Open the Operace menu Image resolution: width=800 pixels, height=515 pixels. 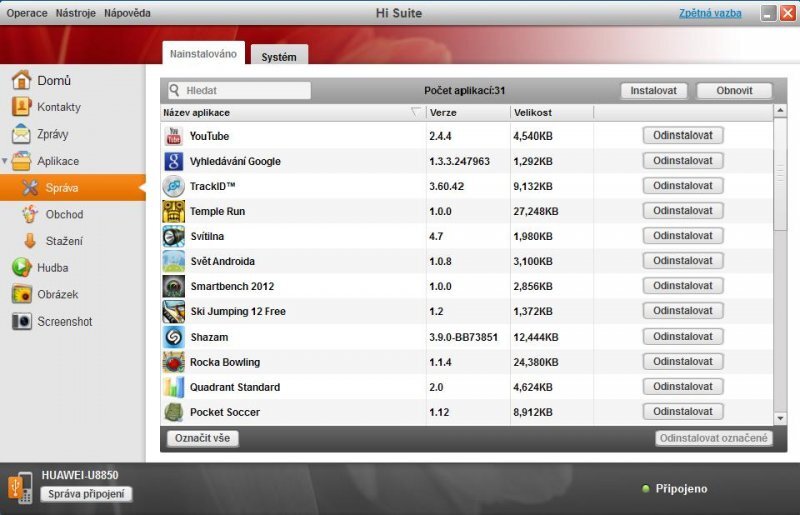[x=27, y=13]
